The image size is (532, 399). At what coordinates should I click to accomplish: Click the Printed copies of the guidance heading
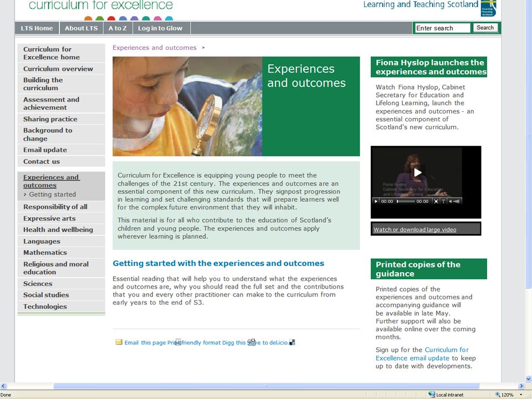(x=429, y=269)
